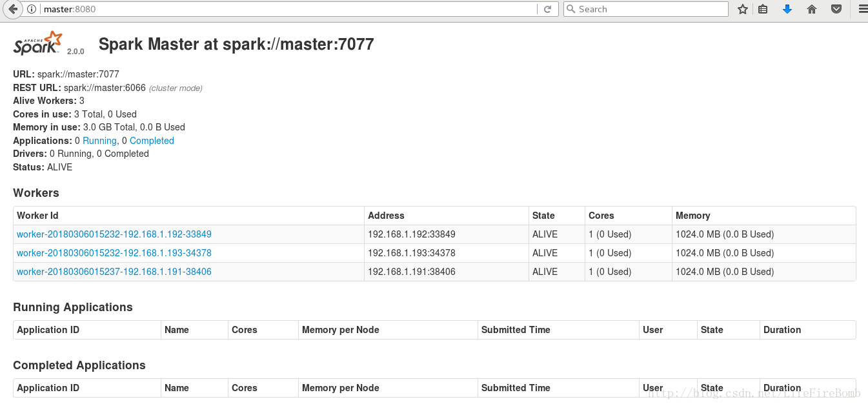The image size is (868, 406).
Task: Reload the page with the refresh icon
Action: click(547, 9)
